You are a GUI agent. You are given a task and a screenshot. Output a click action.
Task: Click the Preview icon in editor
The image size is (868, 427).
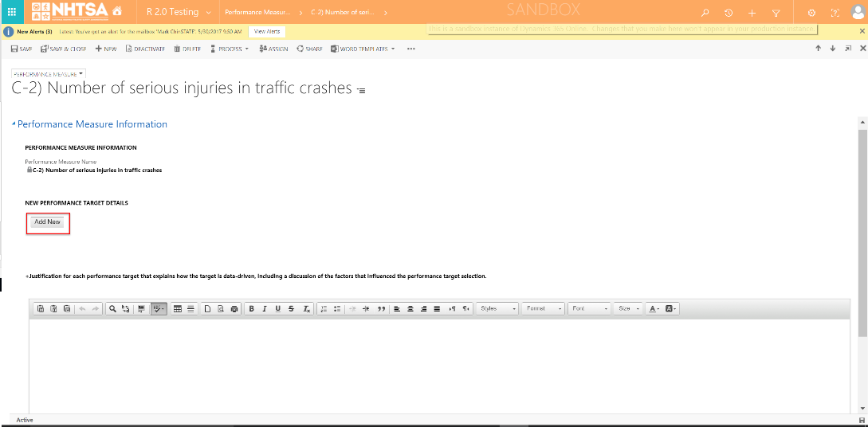point(221,308)
